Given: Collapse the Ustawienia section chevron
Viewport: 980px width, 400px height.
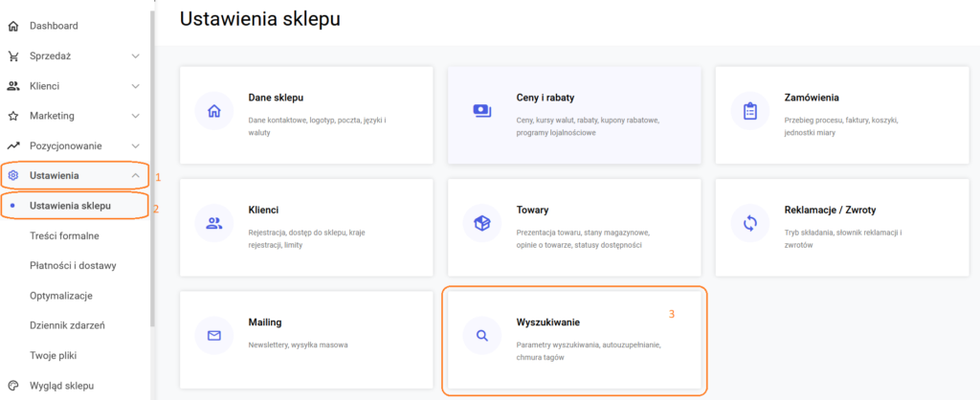Looking at the screenshot, I should pos(135,176).
